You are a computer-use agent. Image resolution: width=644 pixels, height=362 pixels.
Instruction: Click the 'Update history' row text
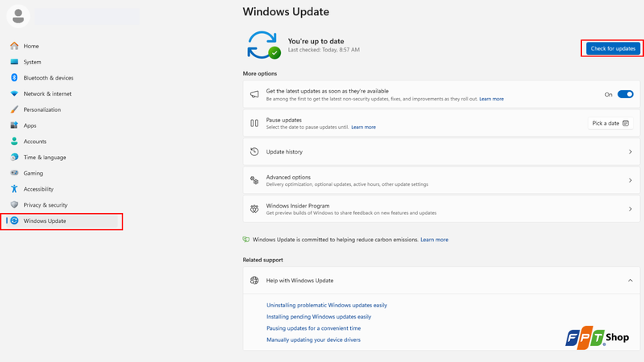pyautogui.click(x=284, y=152)
